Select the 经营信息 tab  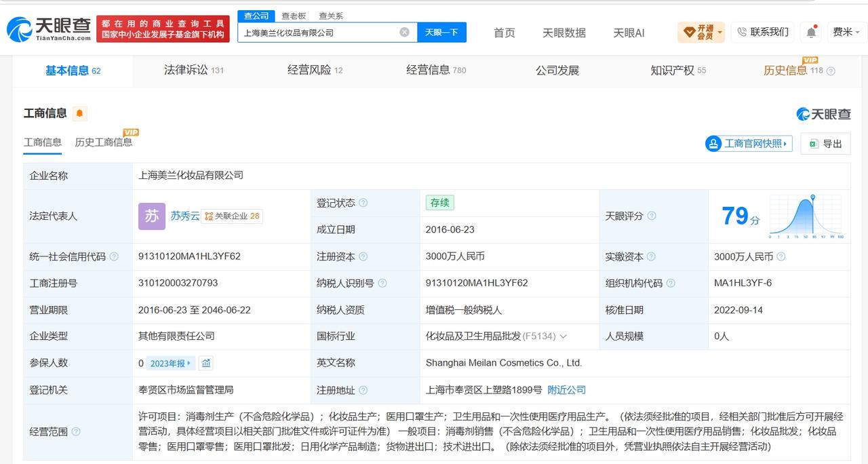pos(436,70)
